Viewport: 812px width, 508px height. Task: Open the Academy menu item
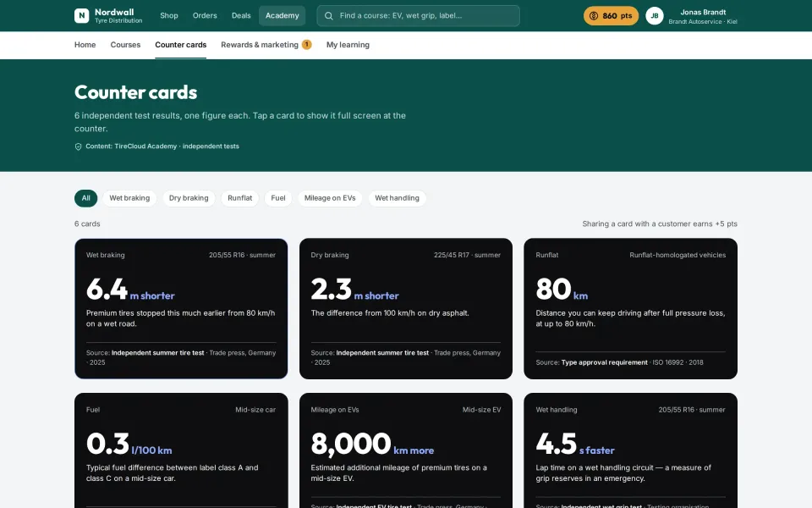tap(283, 15)
